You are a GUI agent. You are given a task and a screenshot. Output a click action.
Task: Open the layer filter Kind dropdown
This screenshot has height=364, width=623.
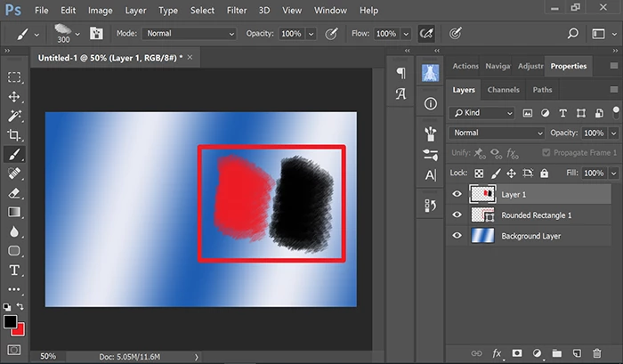[481, 113]
